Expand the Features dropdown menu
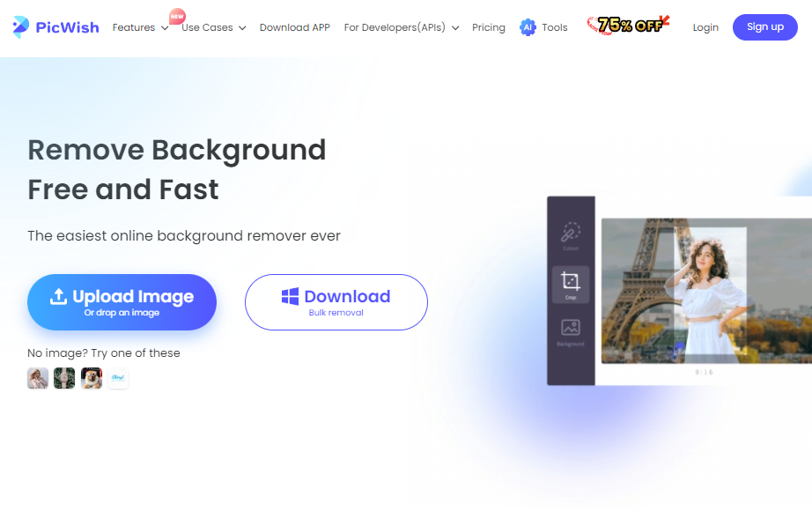This screenshot has height=527, width=812. point(140,27)
